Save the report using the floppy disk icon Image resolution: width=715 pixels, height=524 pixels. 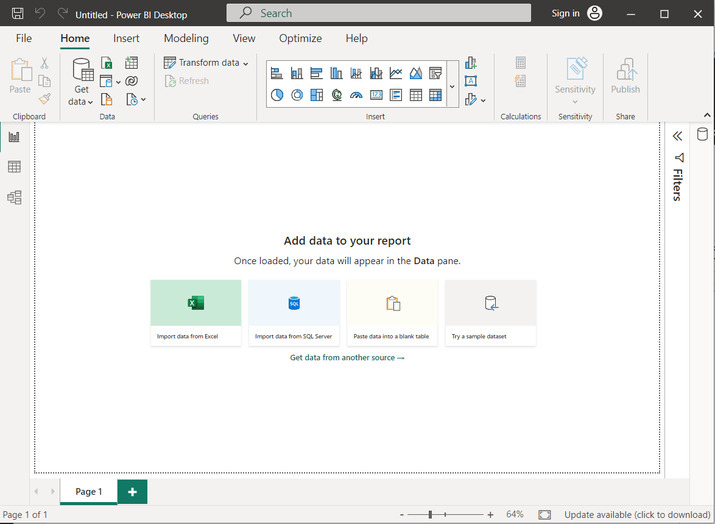pyautogui.click(x=17, y=13)
